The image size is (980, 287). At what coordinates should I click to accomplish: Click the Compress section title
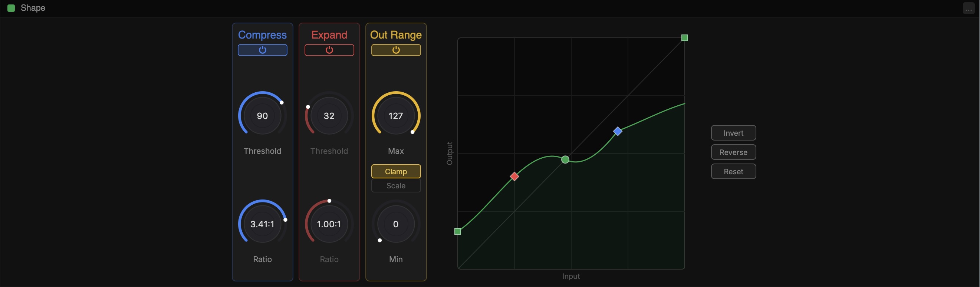pyautogui.click(x=263, y=35)
